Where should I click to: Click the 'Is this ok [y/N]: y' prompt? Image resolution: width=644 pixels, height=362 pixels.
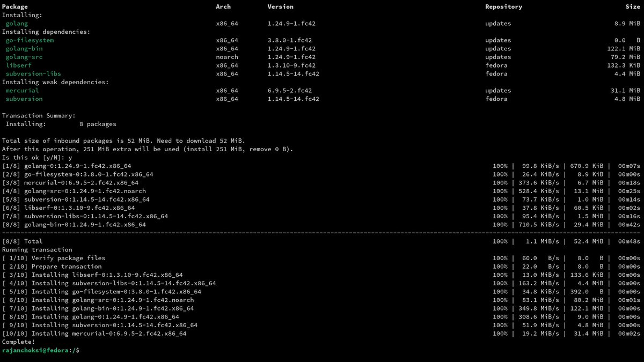pos(37,158)
